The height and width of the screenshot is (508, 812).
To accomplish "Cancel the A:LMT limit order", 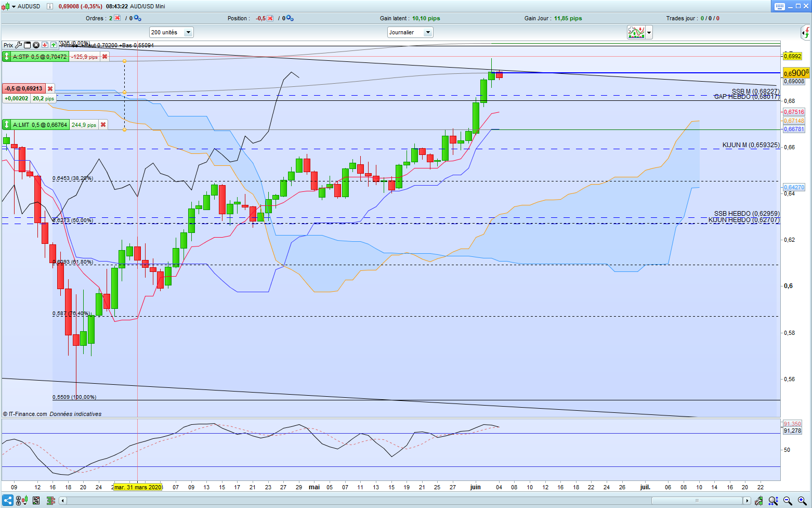I will click(x=103, y=125).
